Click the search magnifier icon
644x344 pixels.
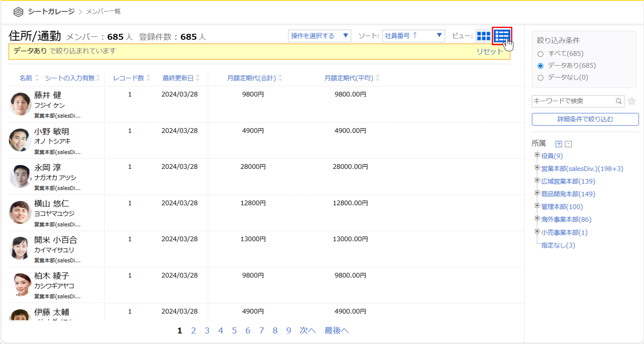[619, 101]
